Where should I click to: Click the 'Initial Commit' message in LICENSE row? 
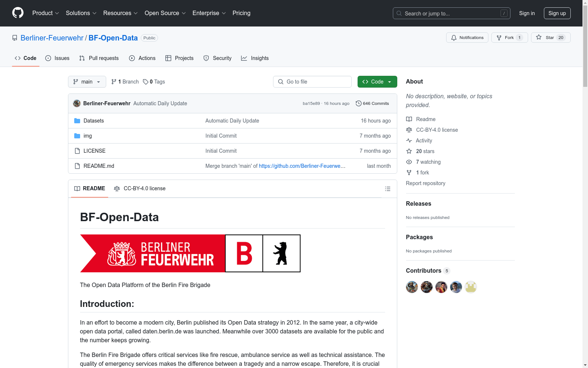[221, 151]
